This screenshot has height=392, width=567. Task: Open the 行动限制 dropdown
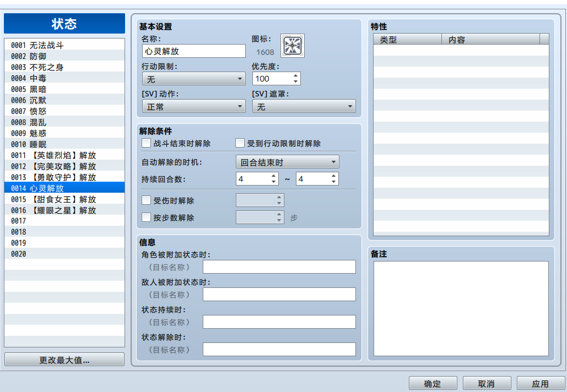[x=194, y=78]
